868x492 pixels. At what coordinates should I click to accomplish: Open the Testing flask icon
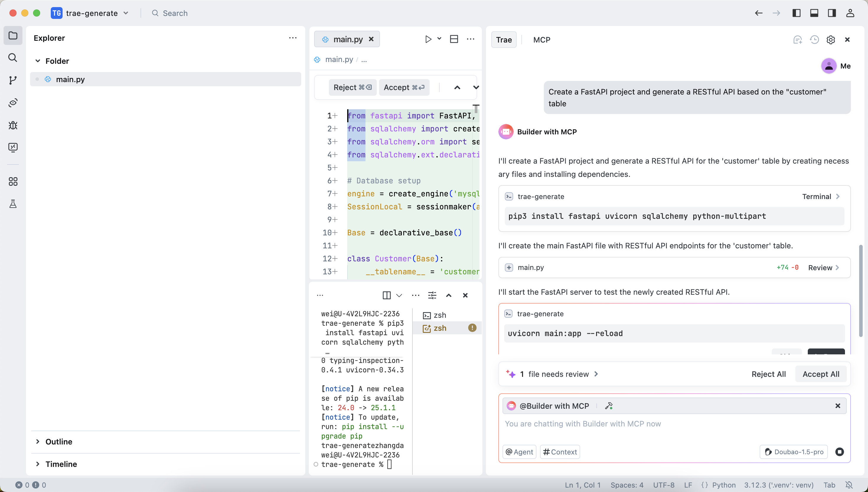(x=13, y=204)
